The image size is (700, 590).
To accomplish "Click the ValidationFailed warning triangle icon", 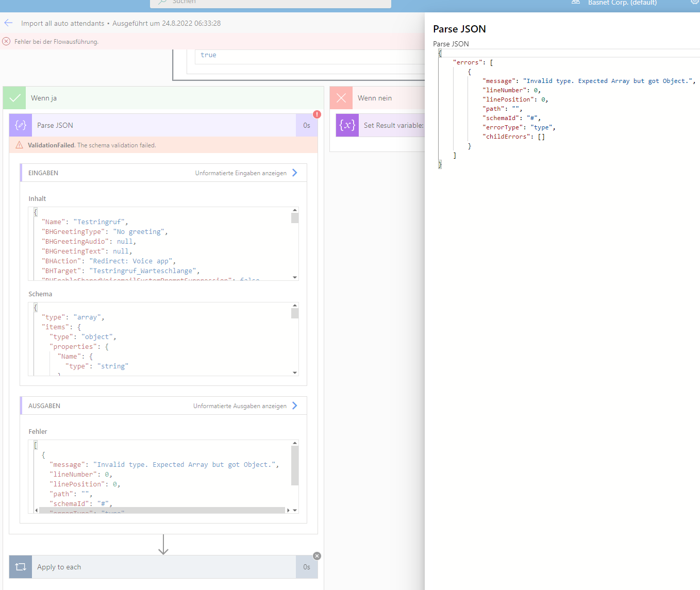I will [19, 145].
